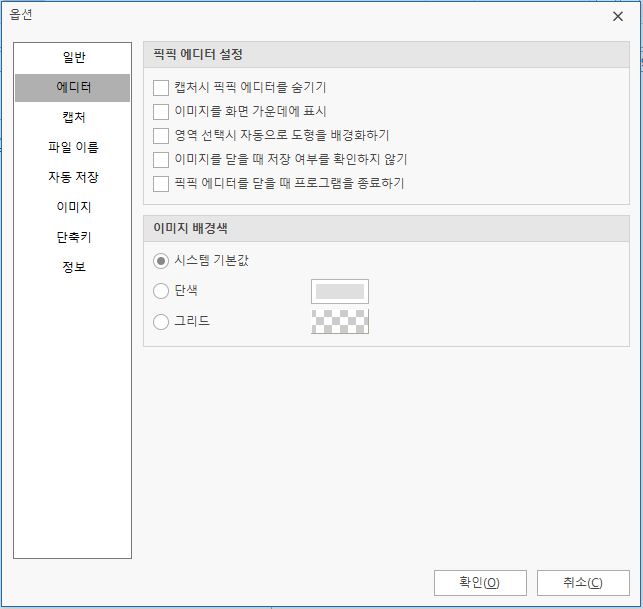Confirm settings with 확인(O) button

(x=480, y=582)
